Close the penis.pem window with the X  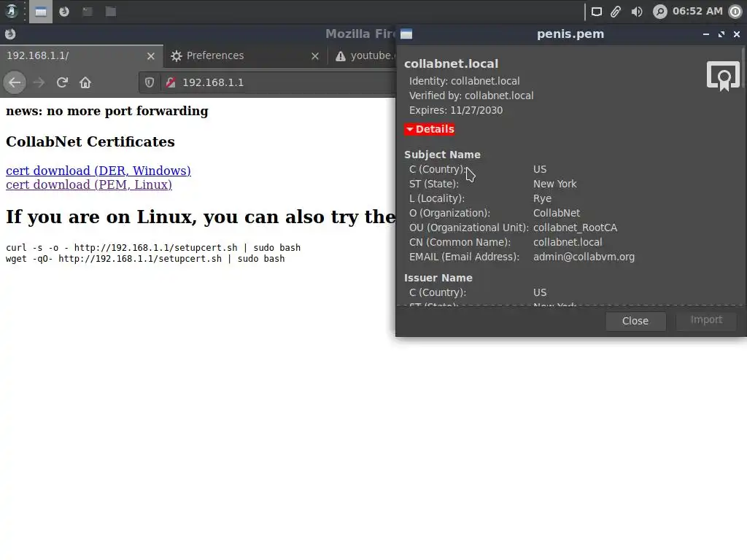737,34
